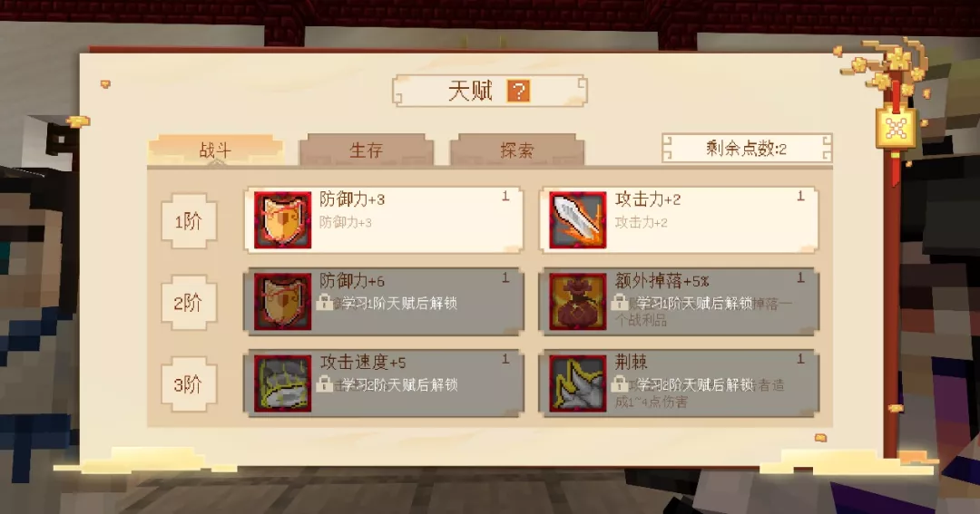Switch to the 探索 tab
This screenshot has height=514, width=980.
517,150
